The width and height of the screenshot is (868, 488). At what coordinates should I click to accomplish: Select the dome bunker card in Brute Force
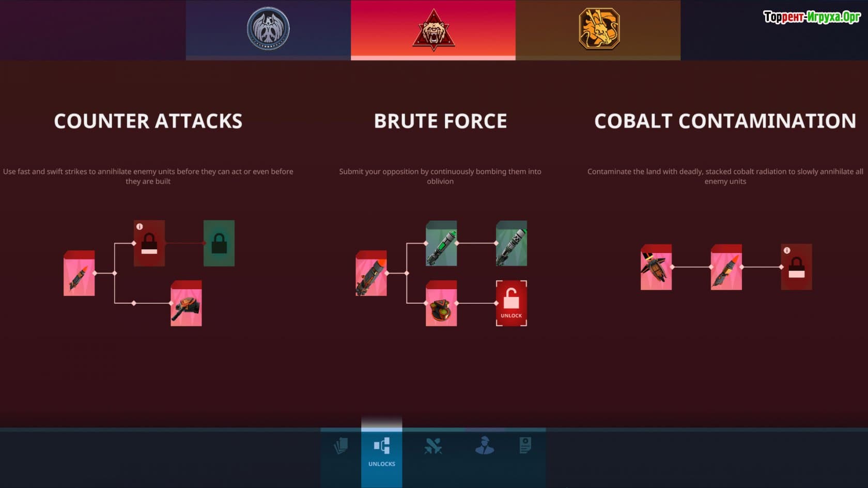[441, 303]
